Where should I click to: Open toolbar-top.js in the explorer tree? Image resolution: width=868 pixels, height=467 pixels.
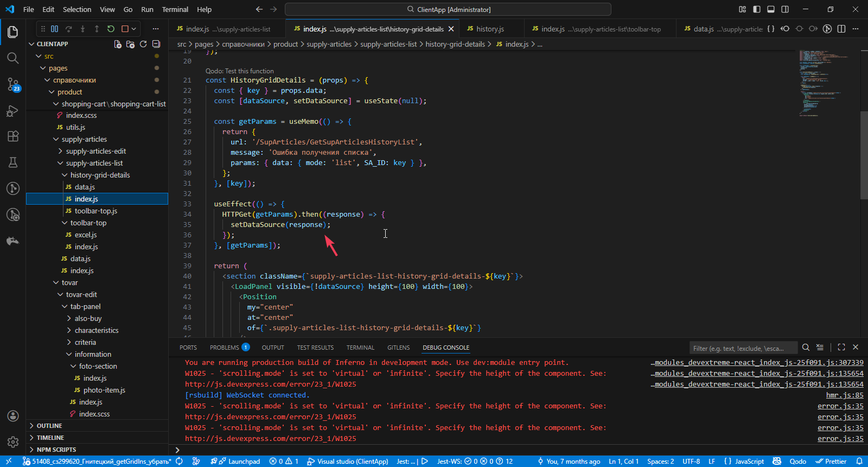(x=96, y=211)
